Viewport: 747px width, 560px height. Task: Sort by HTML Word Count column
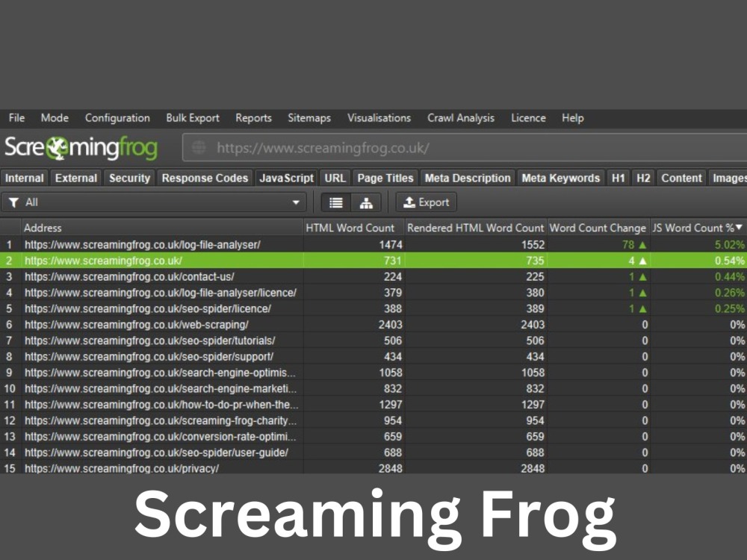[x=354, y=228]
